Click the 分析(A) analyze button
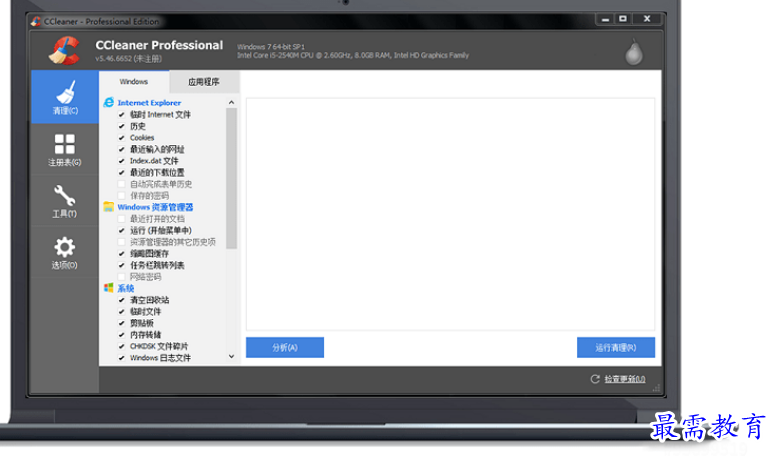This screenshot has width=774, height=458. 285,347
